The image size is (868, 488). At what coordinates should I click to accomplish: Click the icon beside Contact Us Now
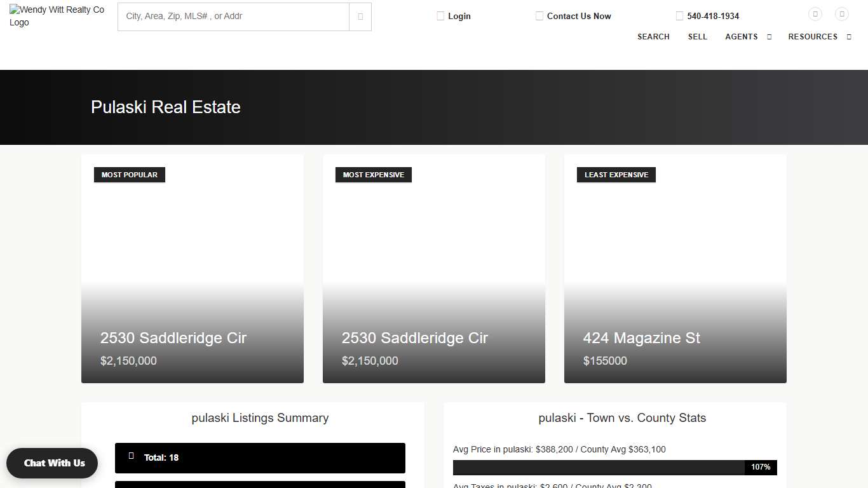(x=539, y=16)
